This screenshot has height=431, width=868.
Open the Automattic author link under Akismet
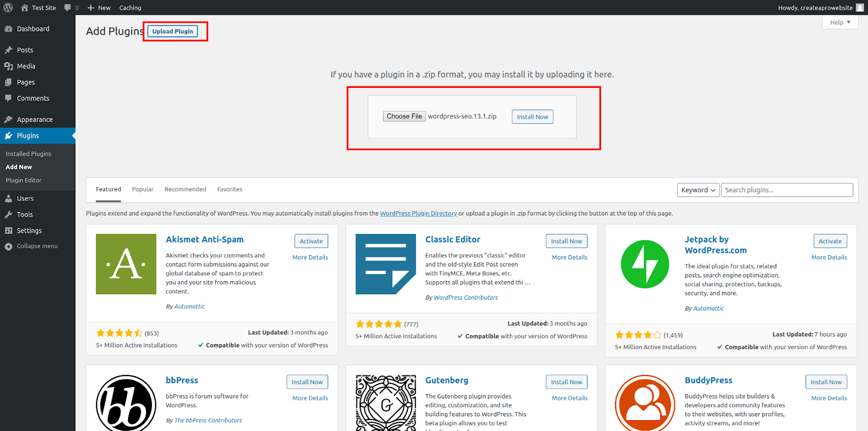coord(189,307)
